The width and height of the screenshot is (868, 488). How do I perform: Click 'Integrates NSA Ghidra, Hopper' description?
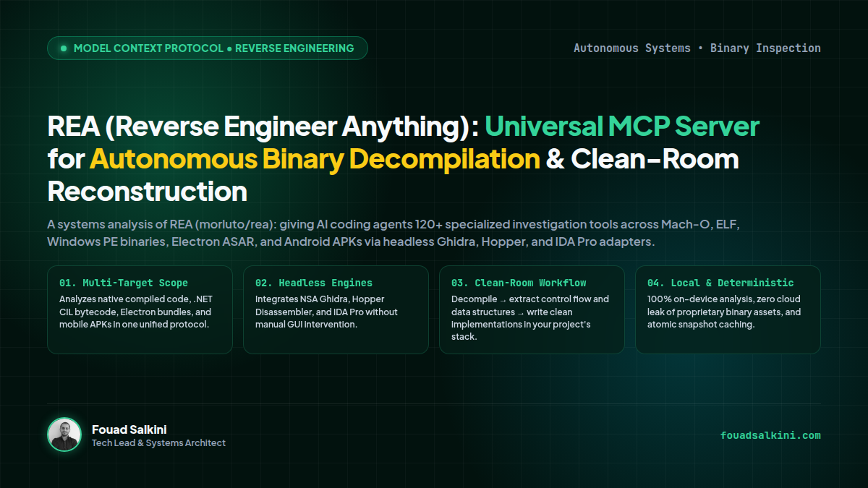point(326,312)
